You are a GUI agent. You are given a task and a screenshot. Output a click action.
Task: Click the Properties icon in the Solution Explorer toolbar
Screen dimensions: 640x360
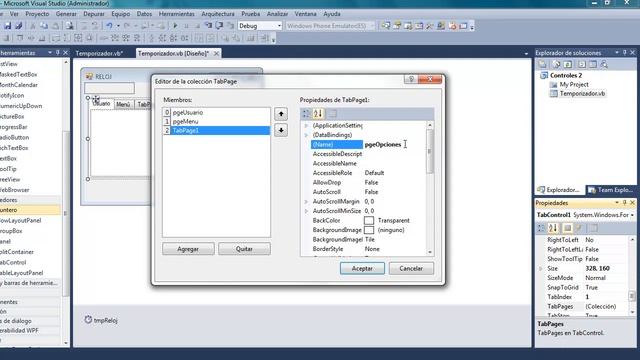[x=542, y=64]
